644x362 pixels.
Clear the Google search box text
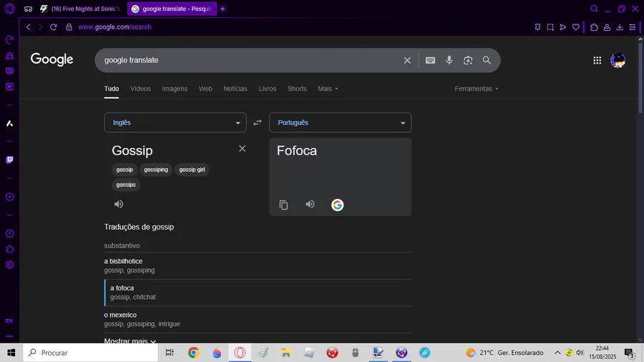point(407,60)
